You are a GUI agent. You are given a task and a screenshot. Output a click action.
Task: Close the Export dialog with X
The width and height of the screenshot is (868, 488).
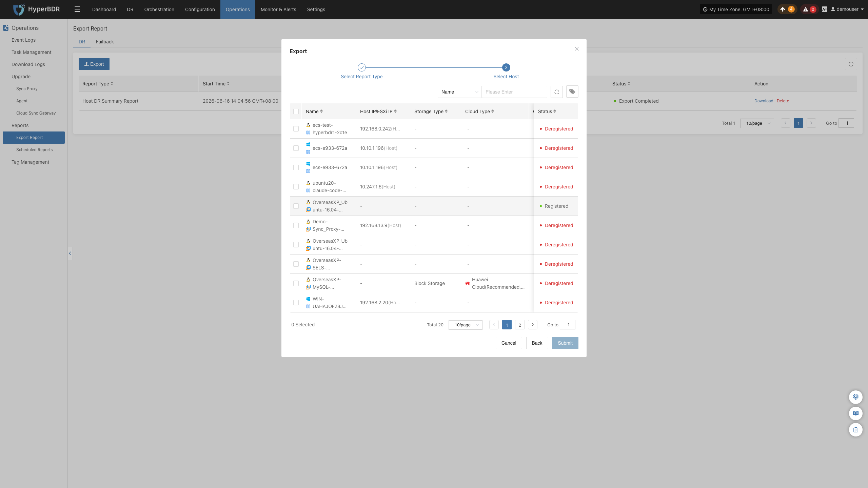[577, 49]
